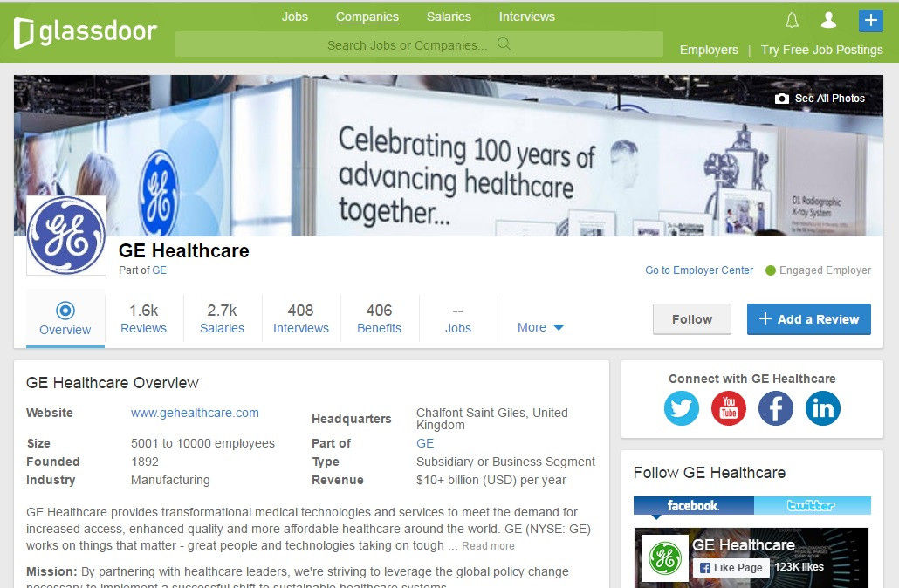899x588 pixels.
Task: Go to Employer Center link
Action: click(x=699, y=270)
